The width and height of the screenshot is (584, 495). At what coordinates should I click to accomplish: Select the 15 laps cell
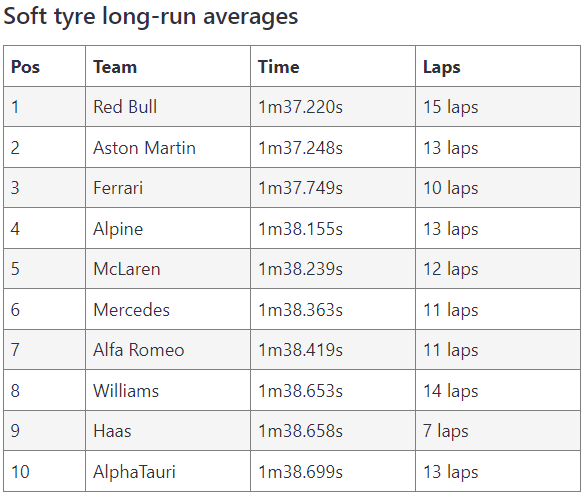(x=498, y=107)
